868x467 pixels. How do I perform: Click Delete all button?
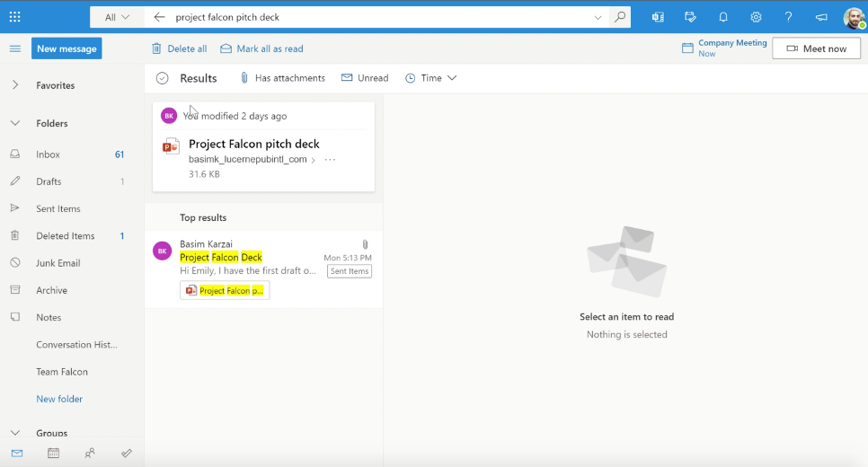tap(180, 48)
